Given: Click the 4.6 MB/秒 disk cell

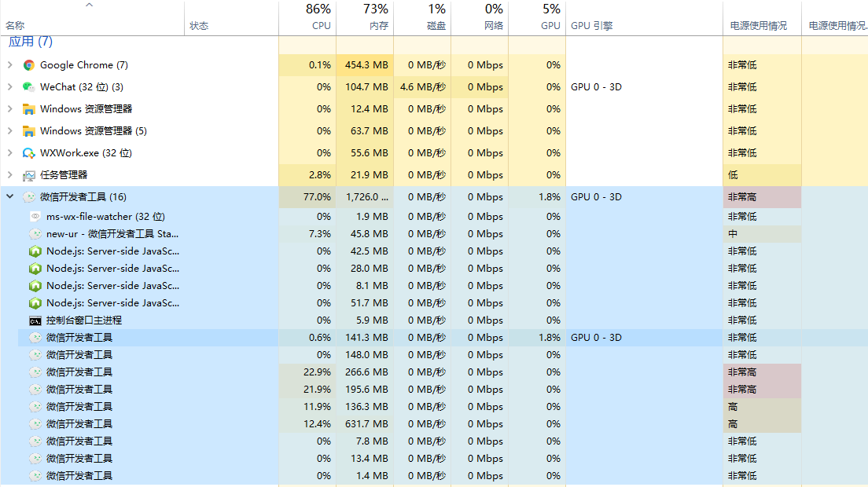Looking at the screenshot, I should click(x=422, y=86).
